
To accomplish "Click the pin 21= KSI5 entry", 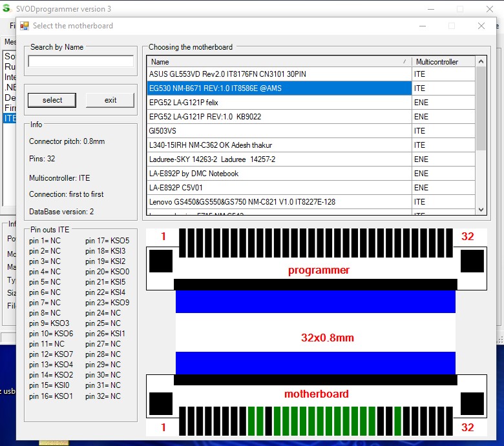I will coord(105,282).
